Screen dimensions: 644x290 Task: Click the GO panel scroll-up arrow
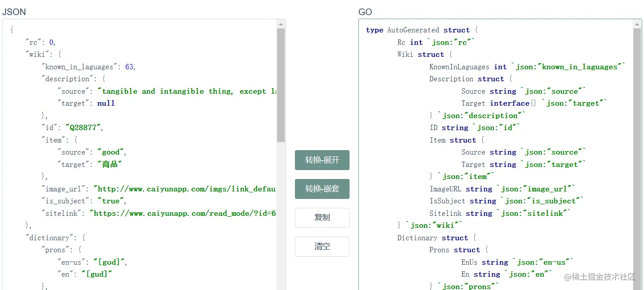point(637,24)
